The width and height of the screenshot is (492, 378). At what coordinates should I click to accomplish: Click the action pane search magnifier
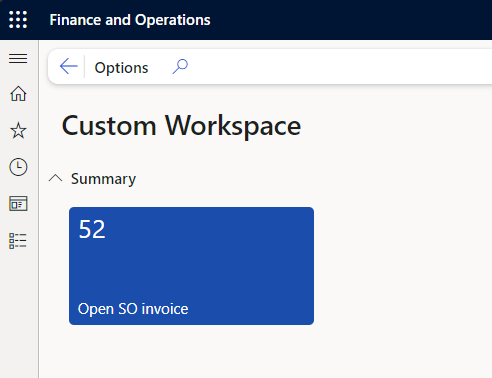180,67
